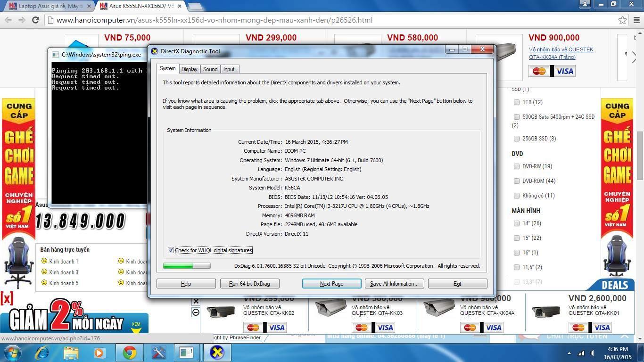Tick the 14" (26) screen checkbox
Viewport: 644px width, 362px height.
coord(516,223)
